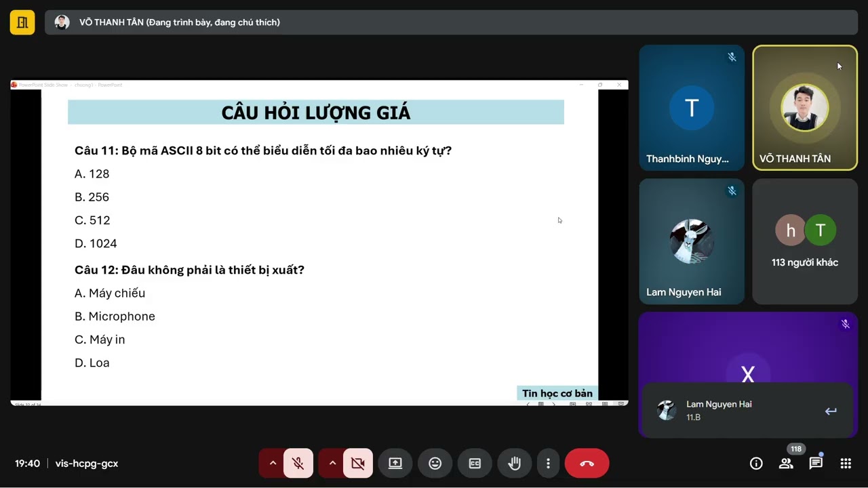Select answer D. 1024
This screenshot has width=868, height=488.
tap(96, 243)
